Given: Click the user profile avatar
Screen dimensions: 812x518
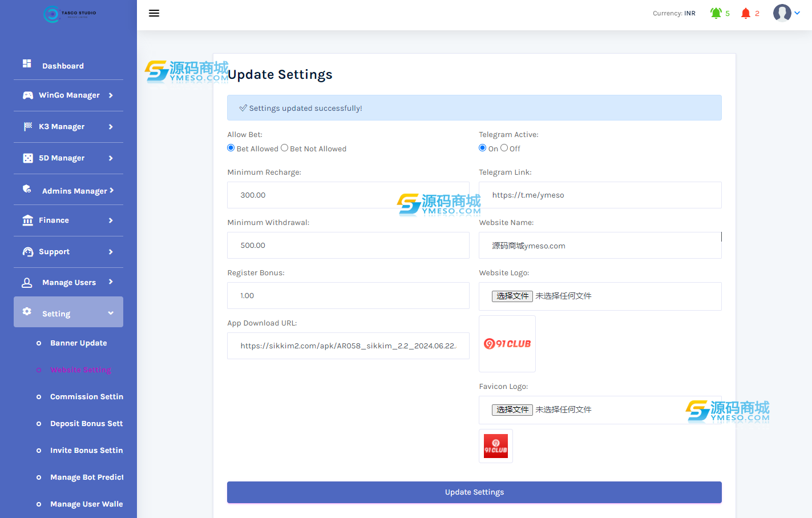Looking at the screenshot, I should click(782, 13).
